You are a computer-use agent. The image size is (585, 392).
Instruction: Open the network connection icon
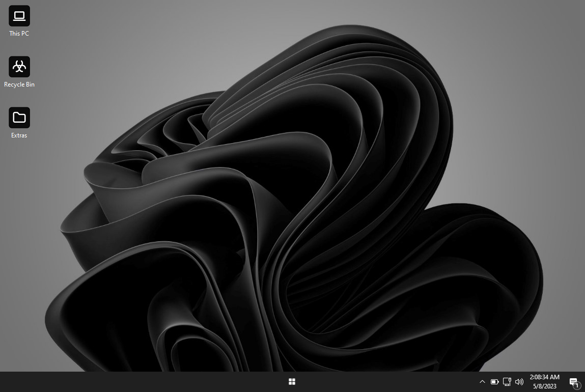click(x=507, y=381)
